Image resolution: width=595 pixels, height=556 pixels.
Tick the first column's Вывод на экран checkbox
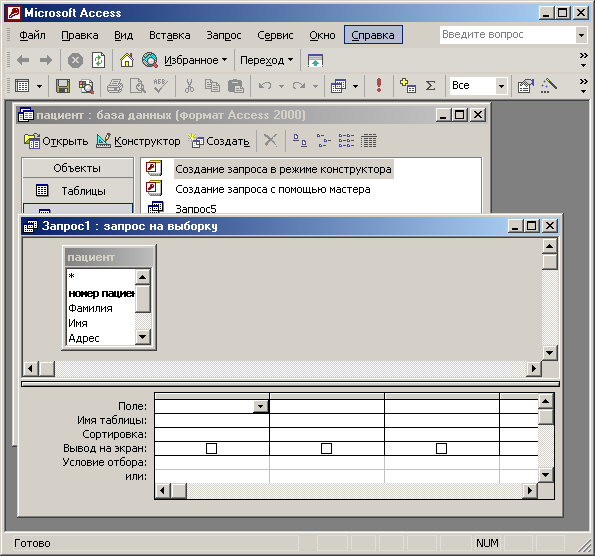click(211, 449)
